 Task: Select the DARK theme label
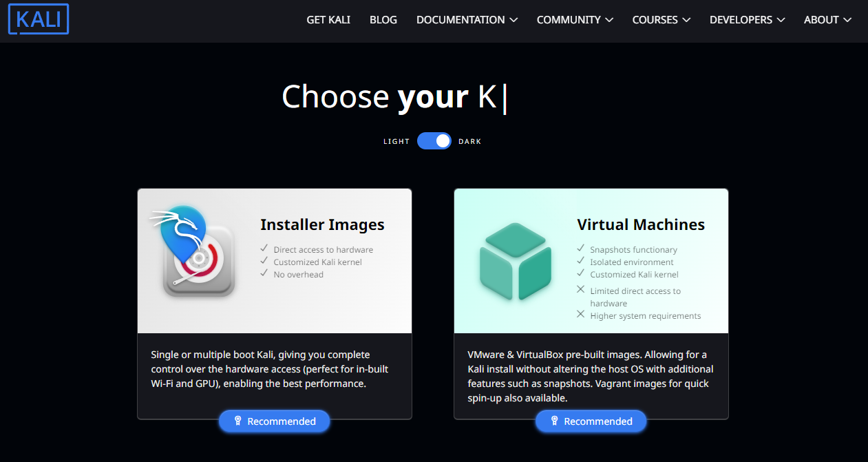tap(470, 142)
